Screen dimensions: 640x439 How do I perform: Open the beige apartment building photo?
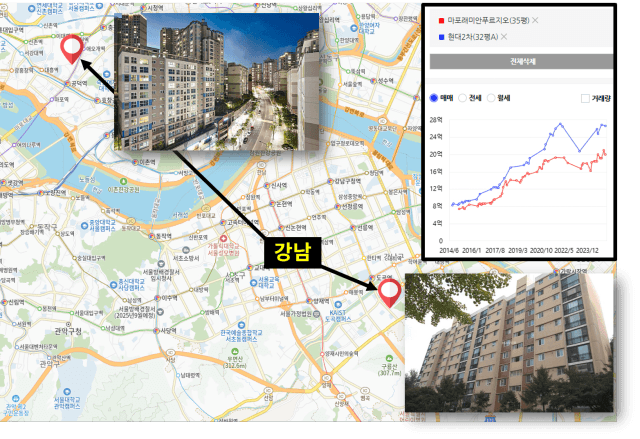[x=509, y=343]
